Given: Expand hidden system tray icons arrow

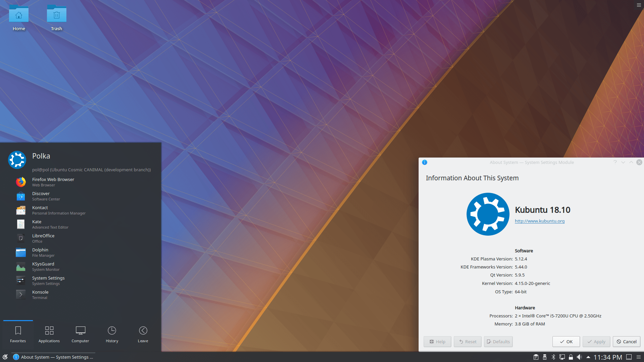Looking at the screenshot, I should tap(588, 357).
